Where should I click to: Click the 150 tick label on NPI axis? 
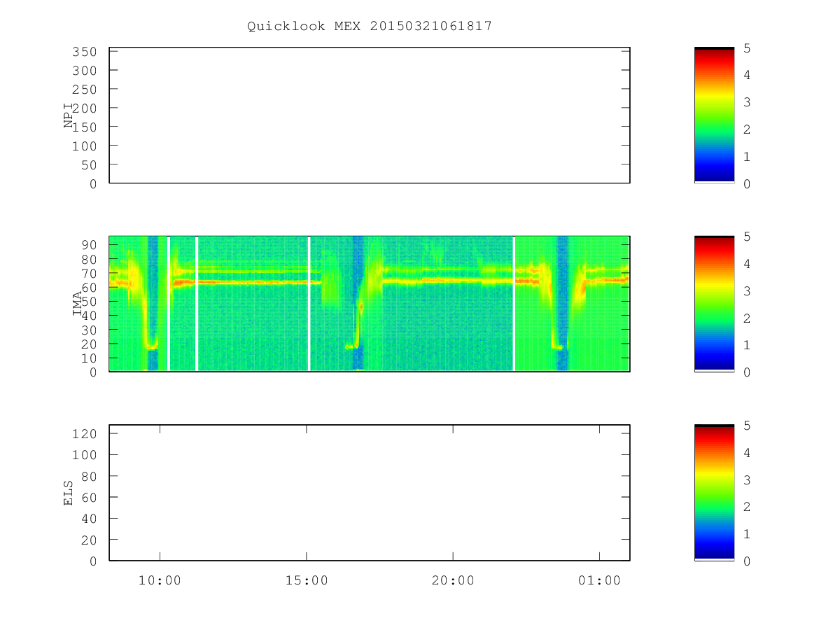point(84,127)
